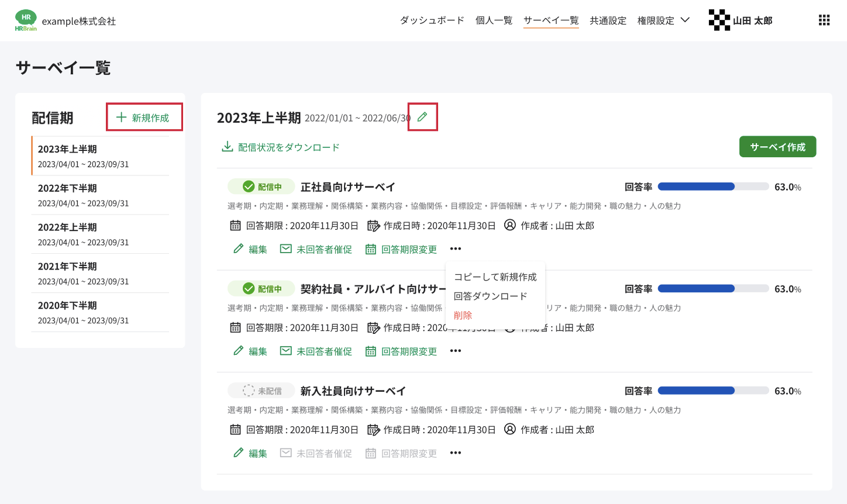The image size is (847, 504).
Task: Switch to the ダッシュボード navigation item
Action: 432,20
